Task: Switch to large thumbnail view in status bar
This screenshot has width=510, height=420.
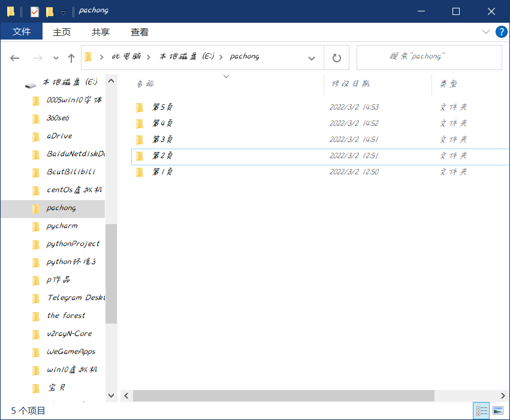Action: coord(497,411)
